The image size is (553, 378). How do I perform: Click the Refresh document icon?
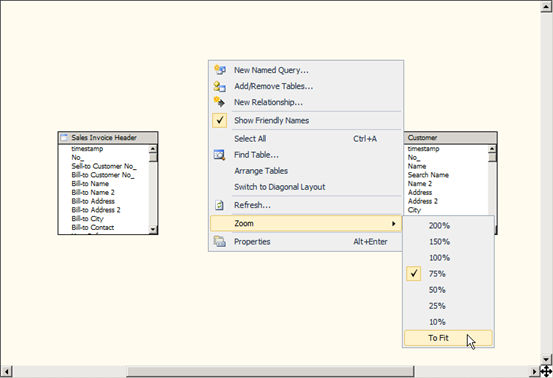220,205
